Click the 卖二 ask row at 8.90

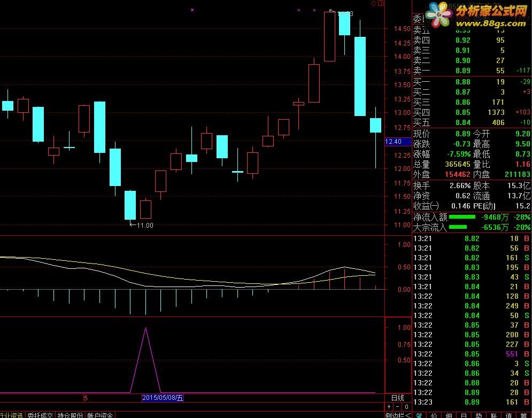point(472,60)
